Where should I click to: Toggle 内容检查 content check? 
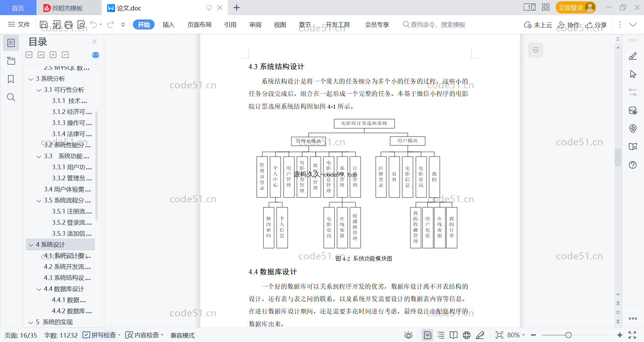tap(144, 335)
